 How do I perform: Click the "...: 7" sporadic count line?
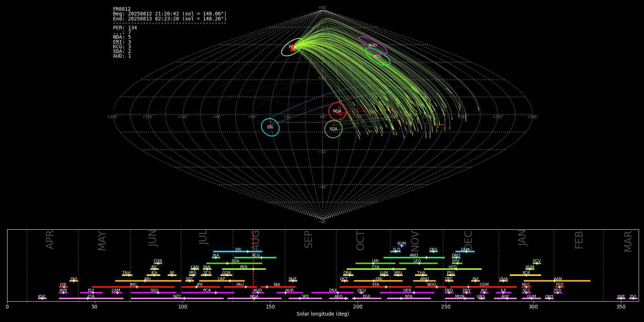tap(122, 32)
